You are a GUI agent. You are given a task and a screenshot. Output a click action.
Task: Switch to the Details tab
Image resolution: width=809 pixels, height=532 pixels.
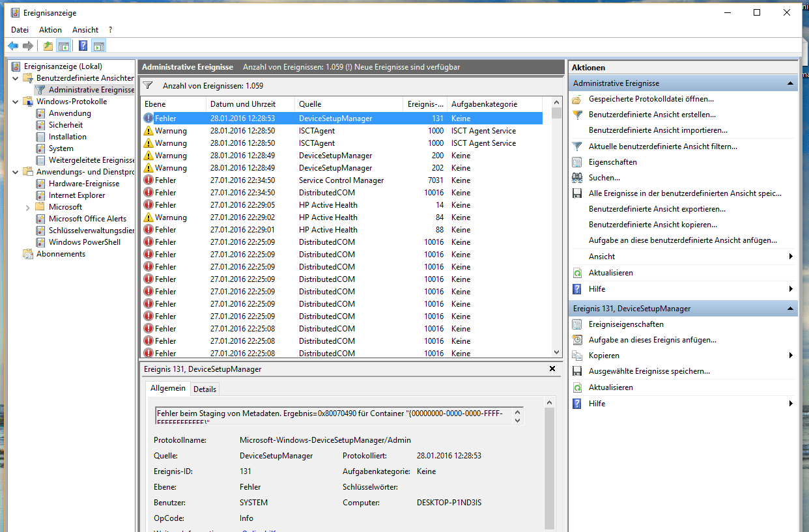coord(205,389)
